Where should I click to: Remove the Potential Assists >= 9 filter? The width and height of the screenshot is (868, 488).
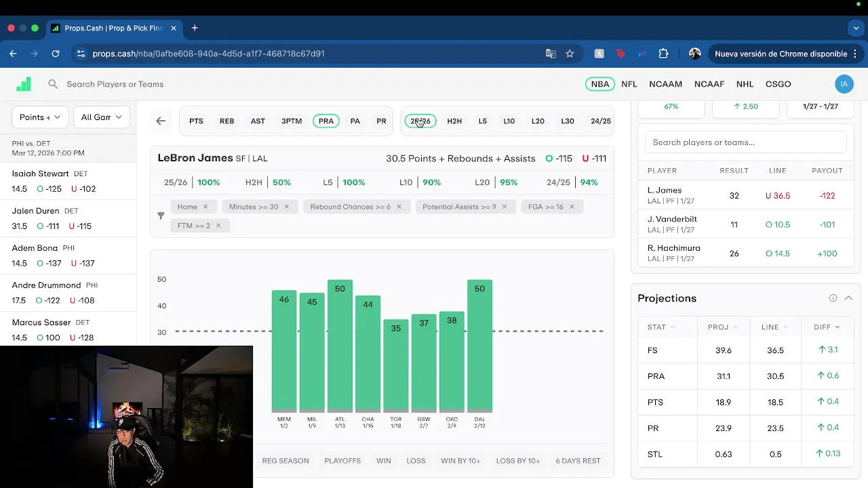click(505, 207)
